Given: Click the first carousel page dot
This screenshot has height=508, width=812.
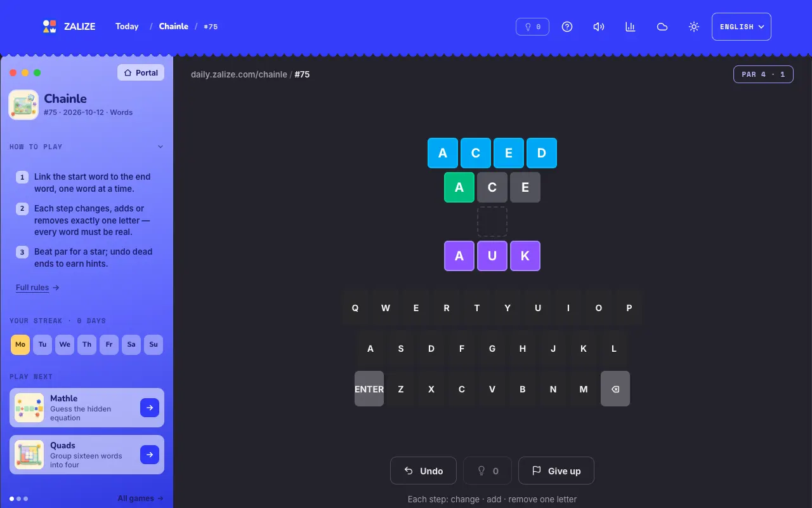Looking at the screenshot, I should tap(12, 498).
